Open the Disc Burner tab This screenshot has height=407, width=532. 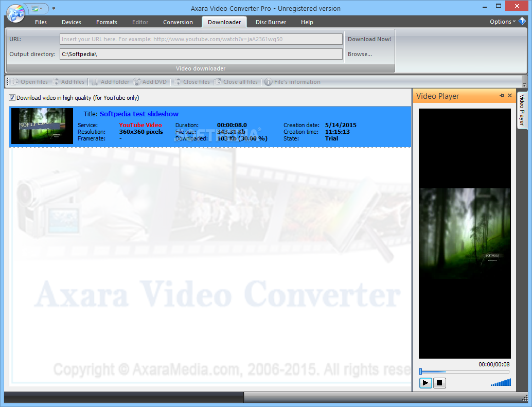tap(271, 22)
